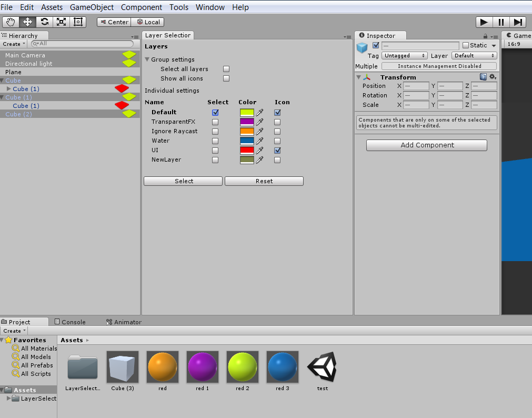Select the yellow 'red 2' material
This screenshot has width=532, height=418.
point(243,367)
